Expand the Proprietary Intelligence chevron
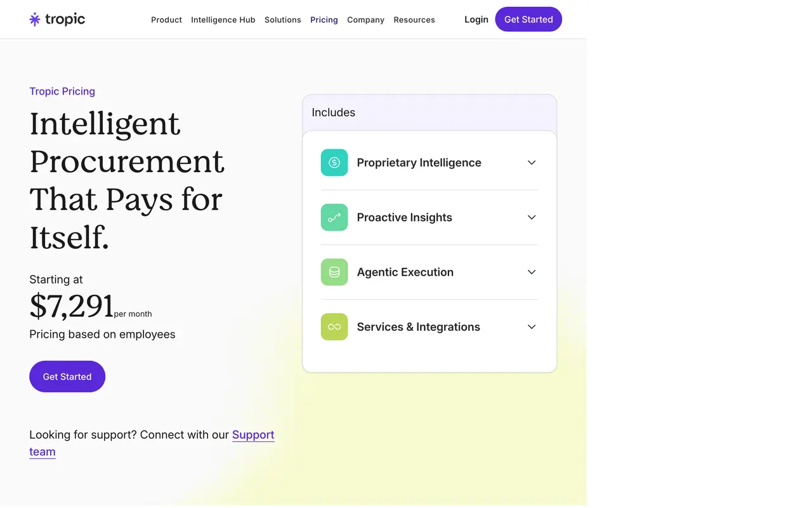The image size is (812, 508). point(532,163)
